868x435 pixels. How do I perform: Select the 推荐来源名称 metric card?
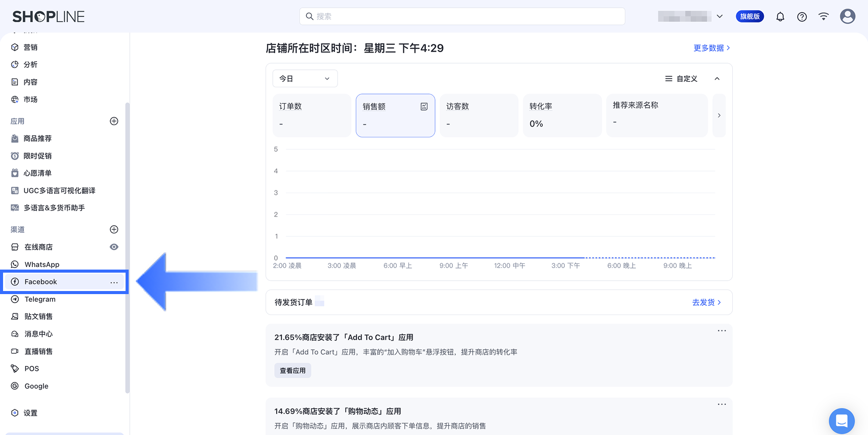(x=657, y=115)
